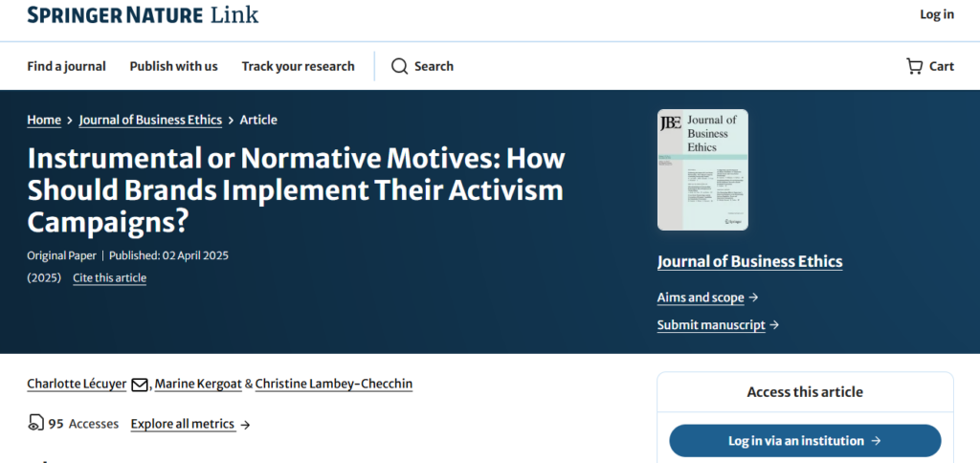This screenshot has height=463, width=980.
Task: Click Cite this article link
Action: [109, 278]
